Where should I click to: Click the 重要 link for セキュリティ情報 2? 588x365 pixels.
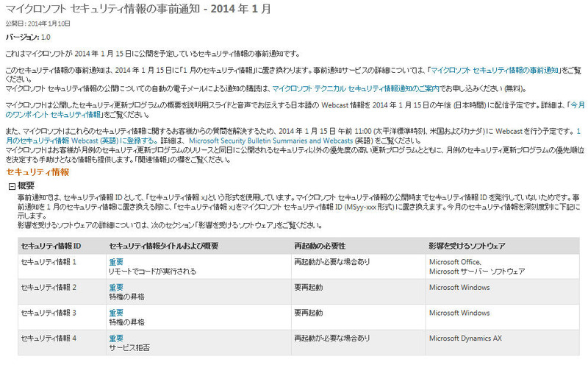[x=116, y=287]
